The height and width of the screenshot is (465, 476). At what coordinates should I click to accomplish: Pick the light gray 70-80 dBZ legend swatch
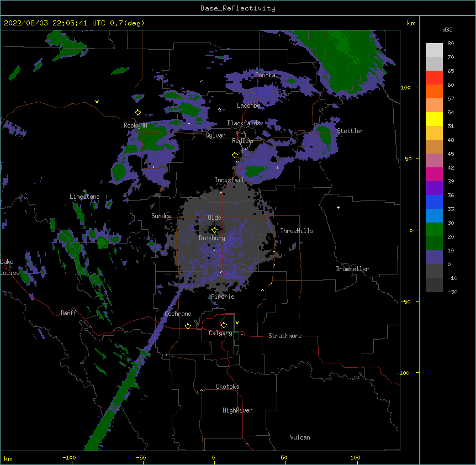[434, 50]
